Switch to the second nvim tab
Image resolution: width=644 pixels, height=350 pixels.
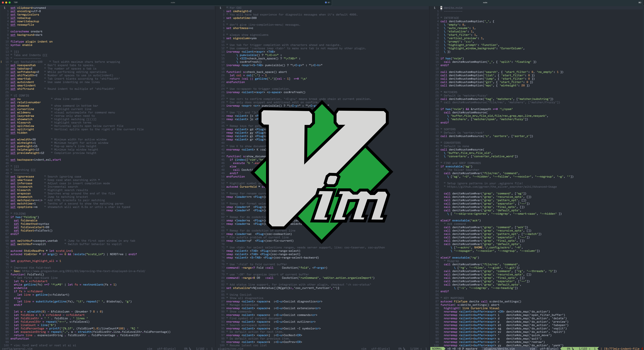tap(485, 3)
